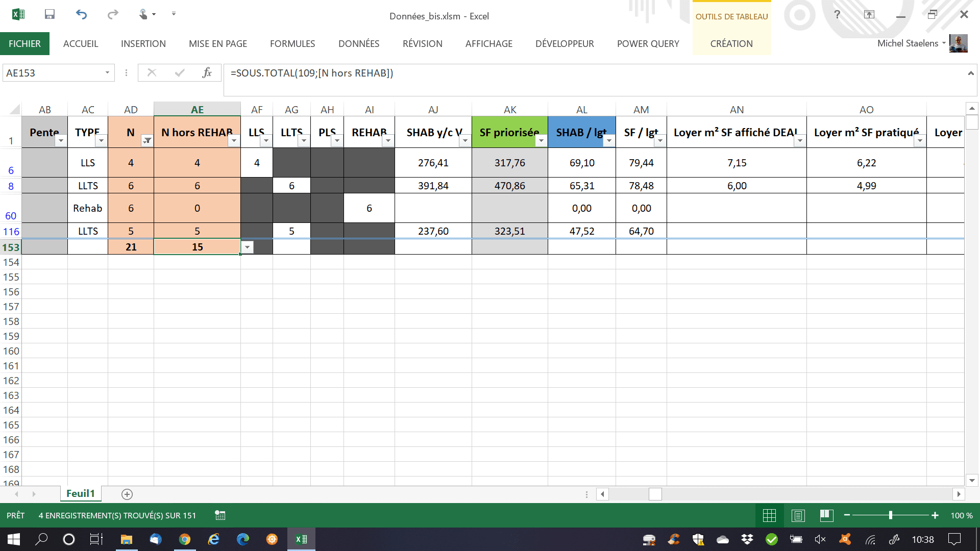Expand the formula bar
Image resolution: width=980 pixels, height=551 pixels.
(x=970, y=73)
